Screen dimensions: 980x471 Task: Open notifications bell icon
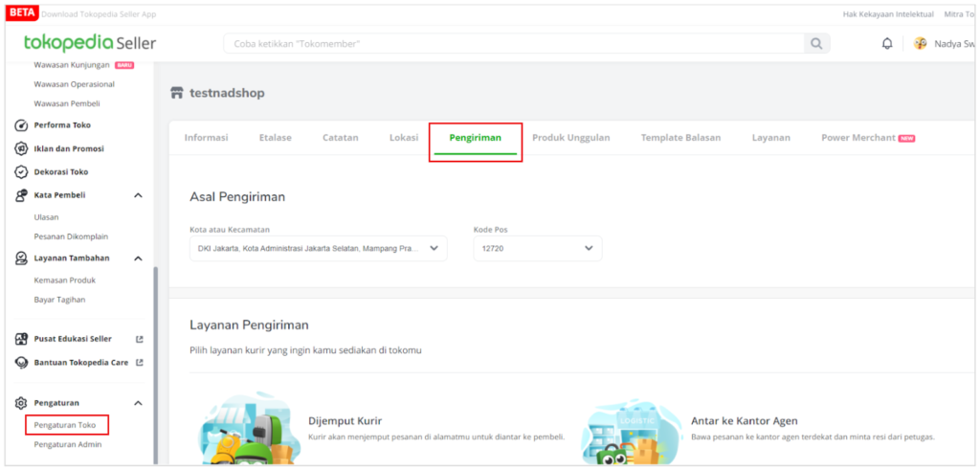coord(887,44)
